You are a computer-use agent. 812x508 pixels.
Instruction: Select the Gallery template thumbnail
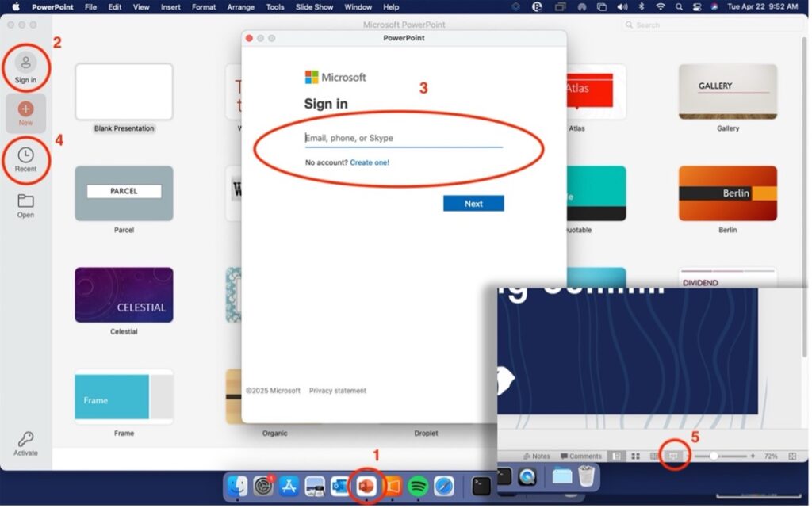[728, 92]
